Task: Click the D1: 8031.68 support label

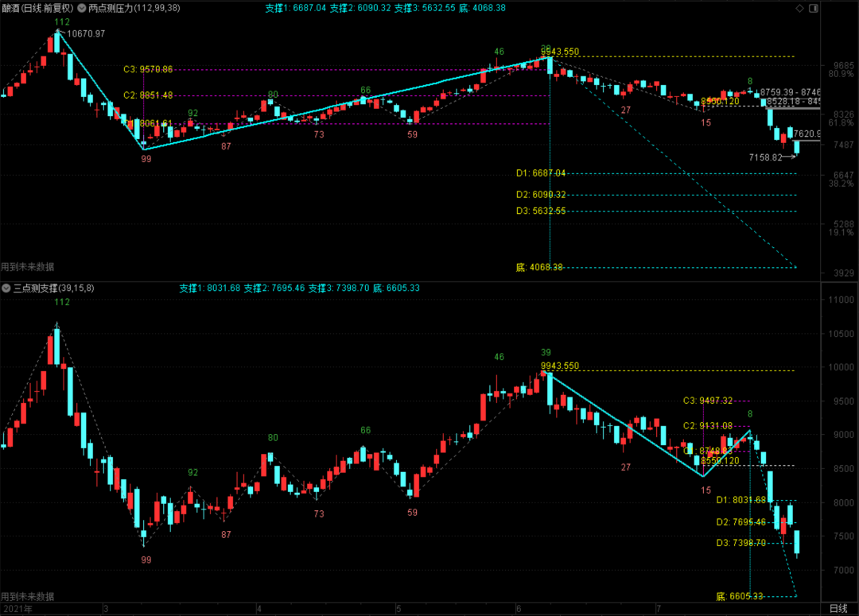Action: tap(741, 500)
